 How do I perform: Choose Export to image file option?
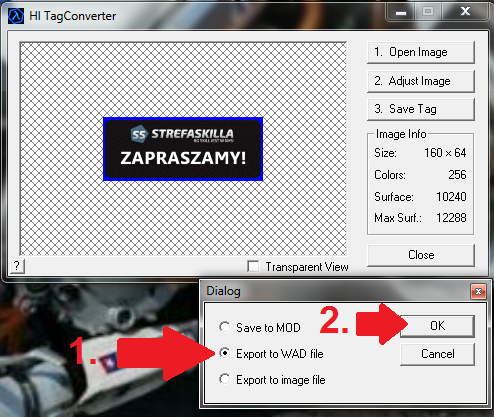tap(225, 379)
